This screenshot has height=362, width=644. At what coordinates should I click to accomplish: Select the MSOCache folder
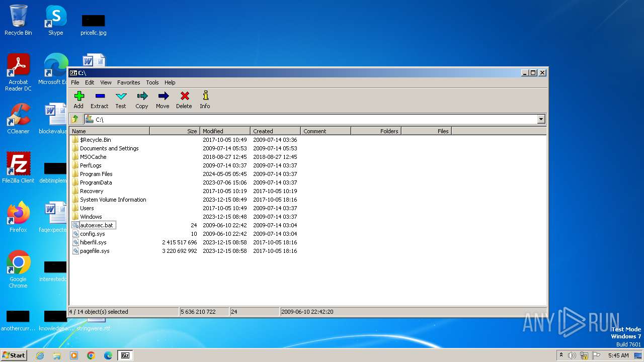pos(93,157)
